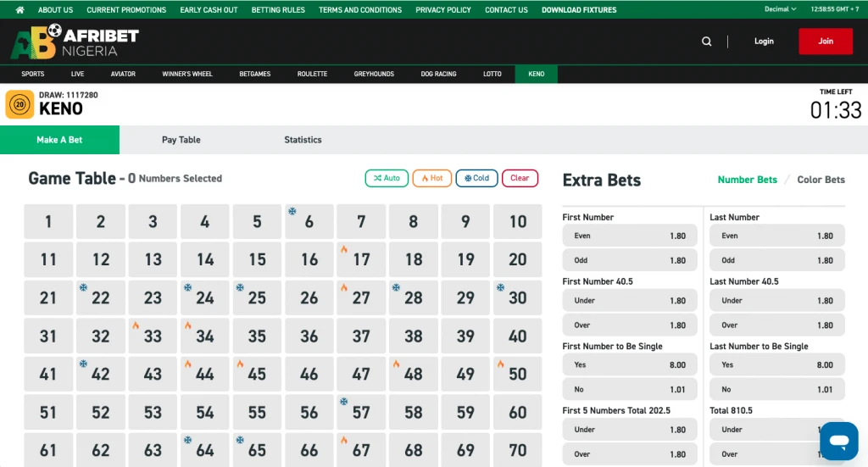The image size is (868, 467).
Task: Click the red Join button
Action: tap(825, 42)
